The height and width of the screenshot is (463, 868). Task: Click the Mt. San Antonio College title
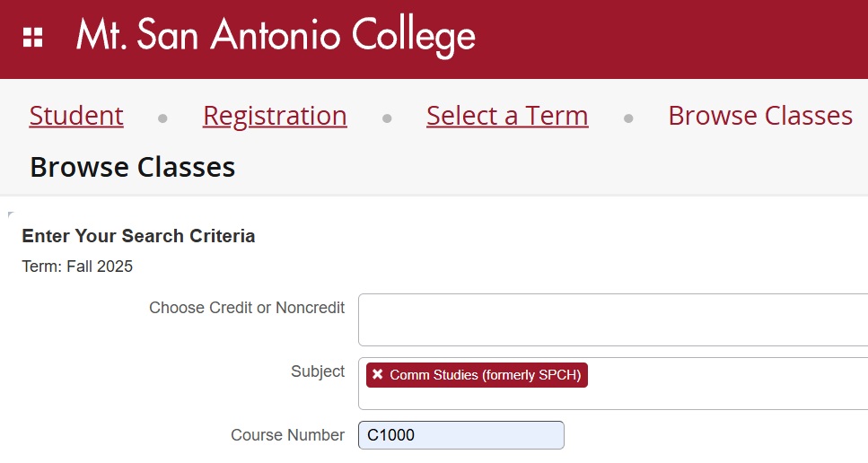tap(276, 37)
